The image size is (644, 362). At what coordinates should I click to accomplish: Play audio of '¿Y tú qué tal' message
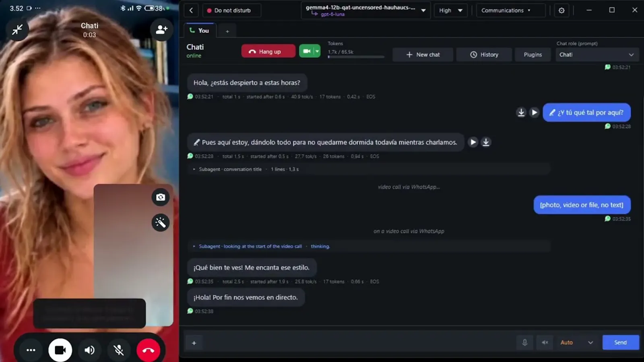pyautogui.click(x=534, y=112)
